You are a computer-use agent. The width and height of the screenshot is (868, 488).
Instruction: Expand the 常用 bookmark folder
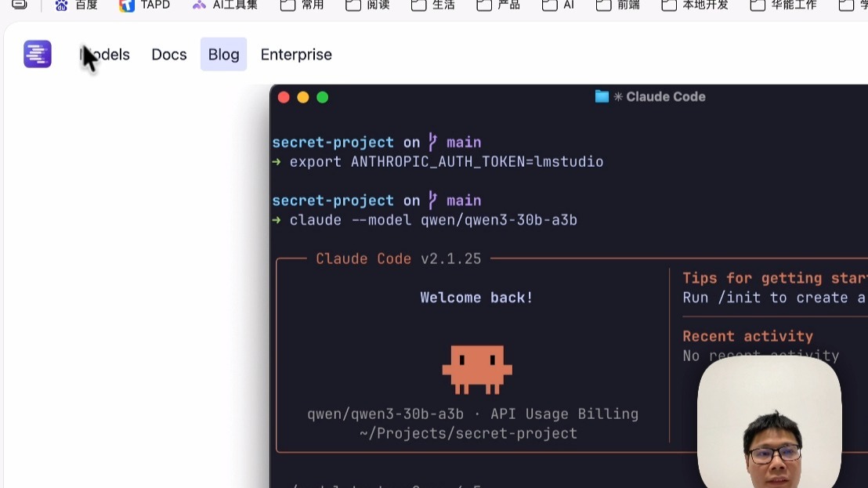(x=302, y=5)
